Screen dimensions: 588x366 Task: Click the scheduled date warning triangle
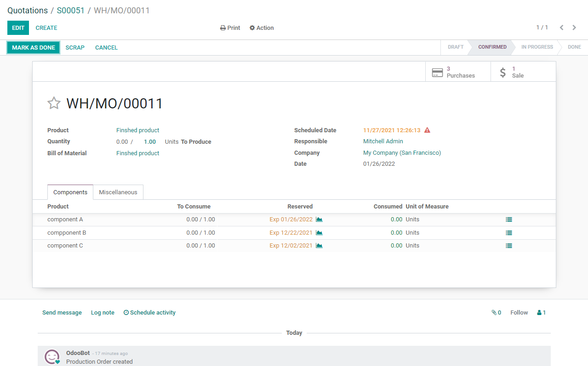coord(427,130)
